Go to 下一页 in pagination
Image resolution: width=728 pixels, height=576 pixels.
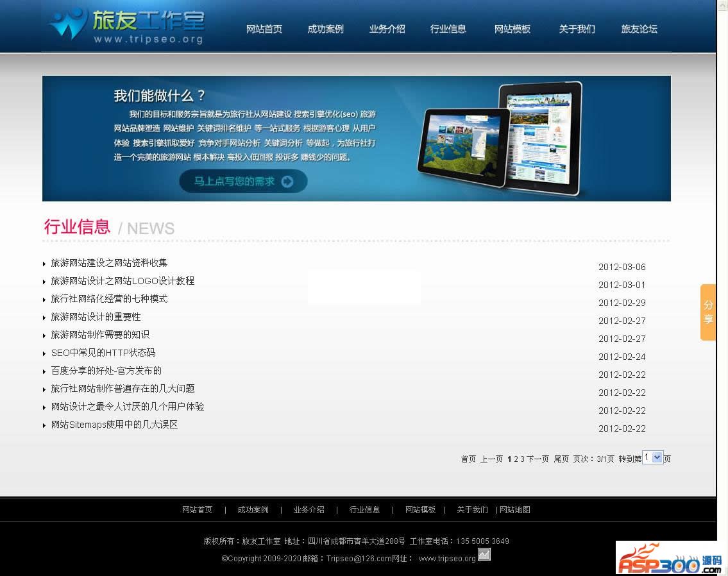[x=538, y=459]
